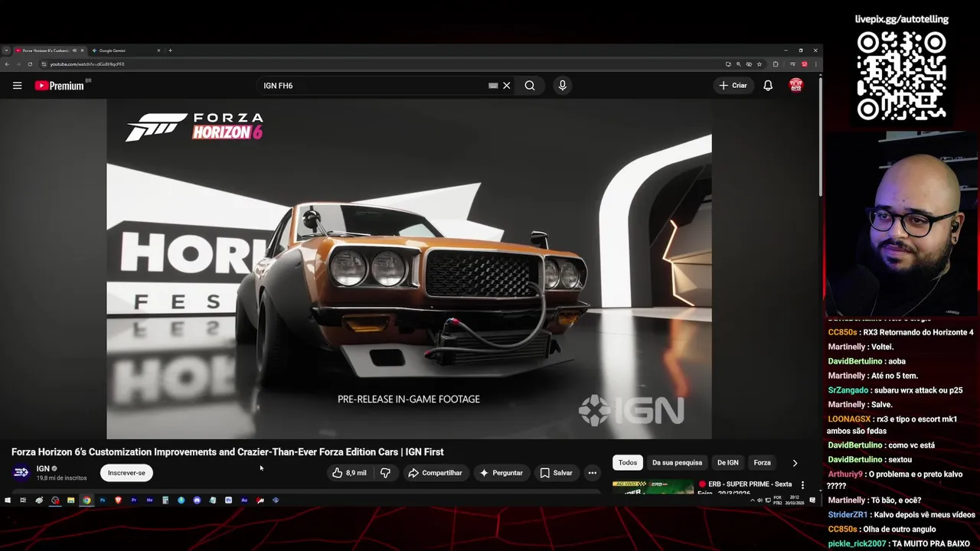Expand more filter chips with the arrow
The width and height of the screenshot is (980, 551).
click(795, 463)
